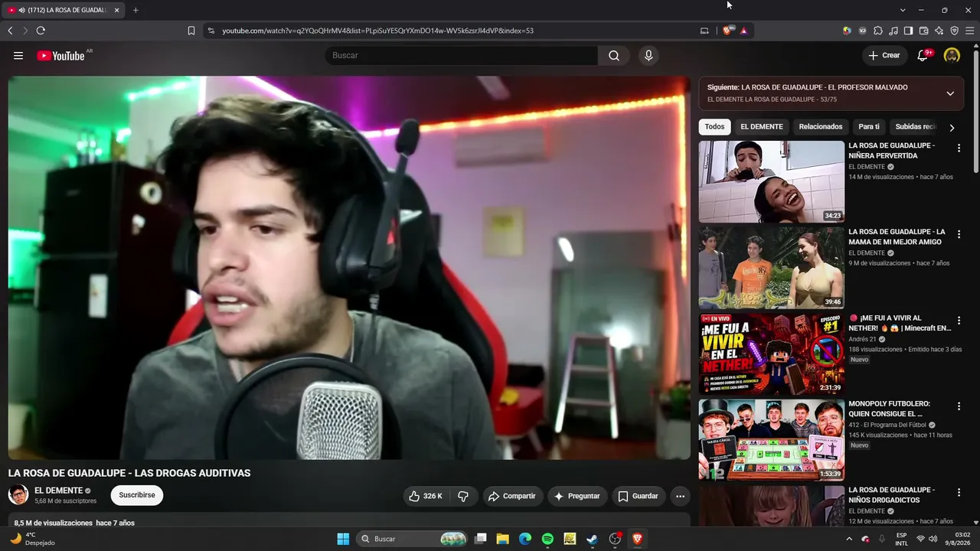Open a new browser tab

[x=136, y=10]
